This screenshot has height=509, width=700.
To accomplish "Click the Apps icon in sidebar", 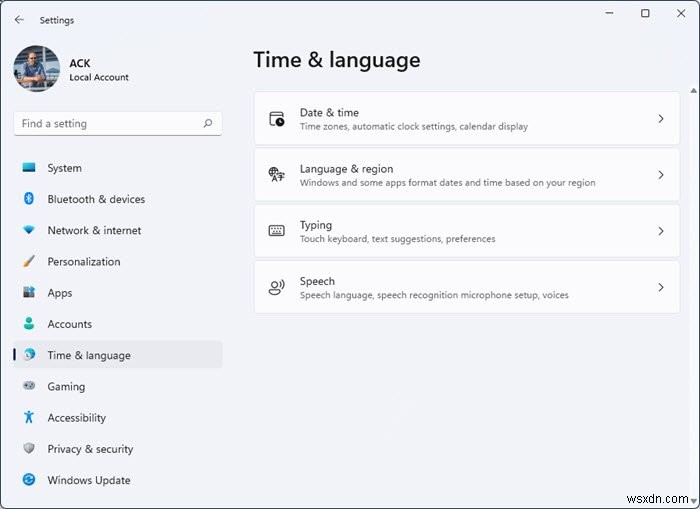I will pos(29,292).
